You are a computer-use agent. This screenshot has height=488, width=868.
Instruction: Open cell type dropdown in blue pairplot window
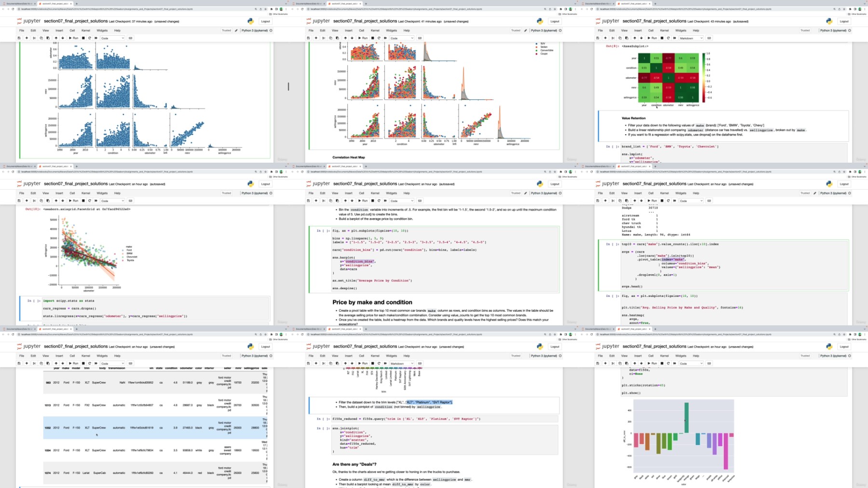point(112,38)
